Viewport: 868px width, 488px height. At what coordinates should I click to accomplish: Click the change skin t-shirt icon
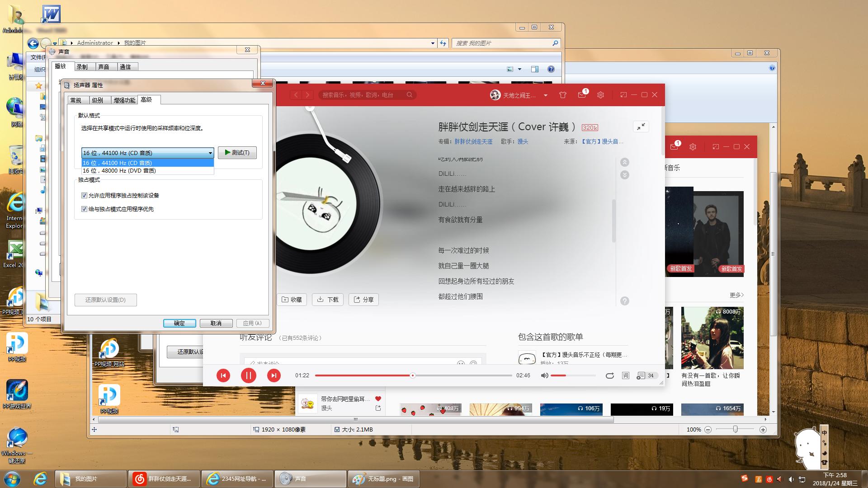pyautogui.click(x=563, y=95)
